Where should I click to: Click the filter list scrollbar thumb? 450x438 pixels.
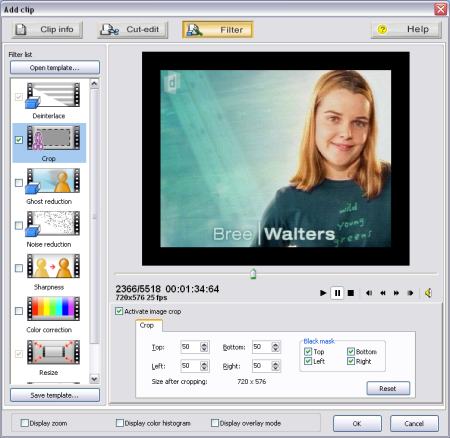(x=94, y=216)
